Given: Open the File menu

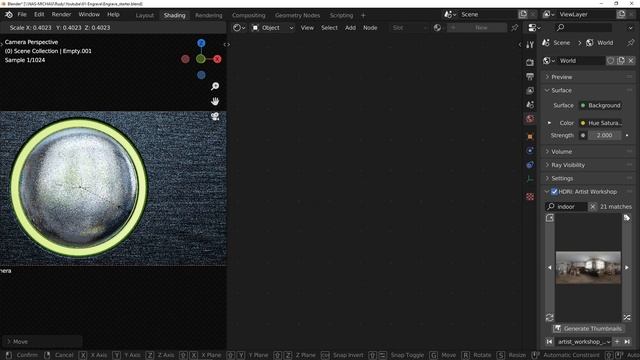Looking at the screenshot, I should [x=22, y=15].
